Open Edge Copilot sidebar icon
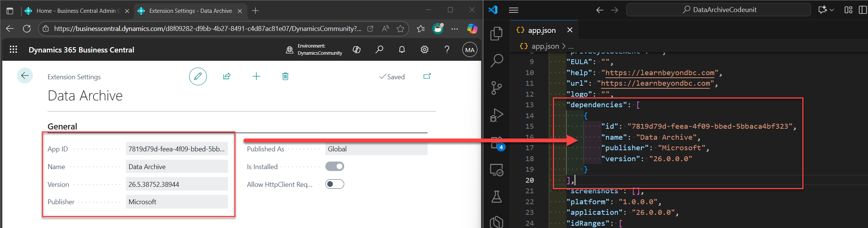868x228 pixels. (472, 29)
